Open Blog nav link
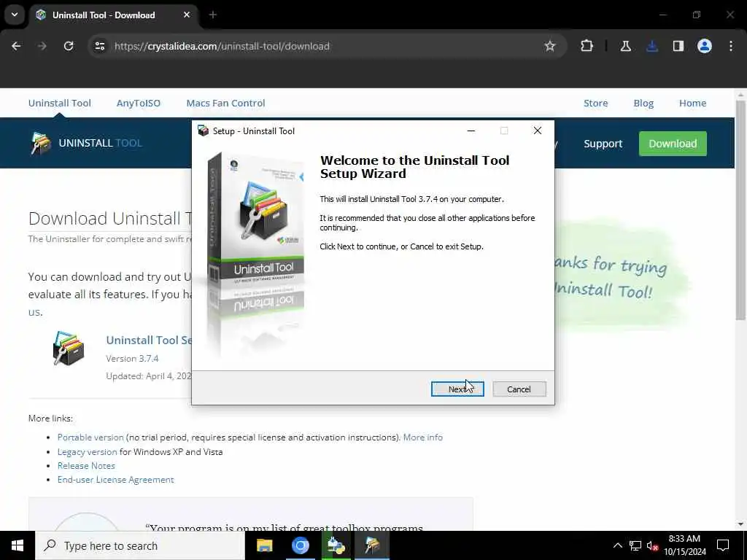This screenshot has width=747, height=560. pyautogui.click(x=643, y=103)
